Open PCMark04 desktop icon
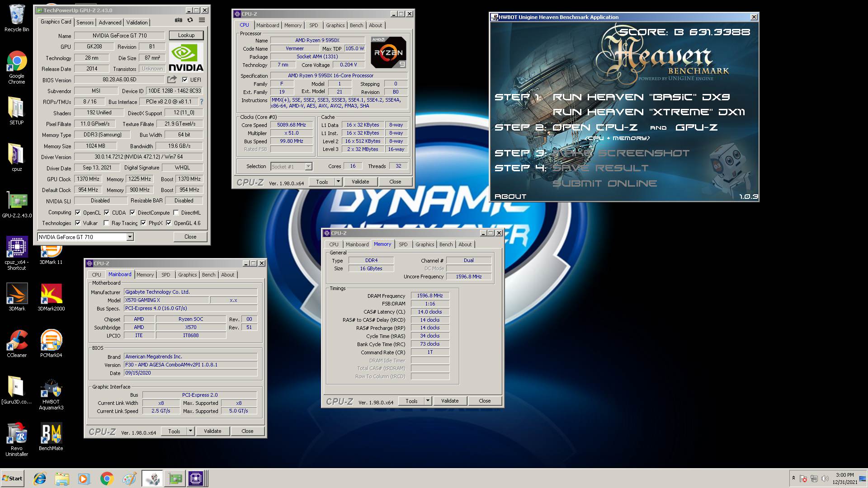Screen dimensions: 868x488 51,343
